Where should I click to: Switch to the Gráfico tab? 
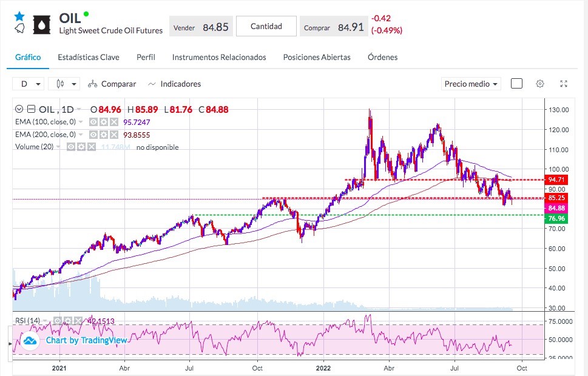pos(28,58)
